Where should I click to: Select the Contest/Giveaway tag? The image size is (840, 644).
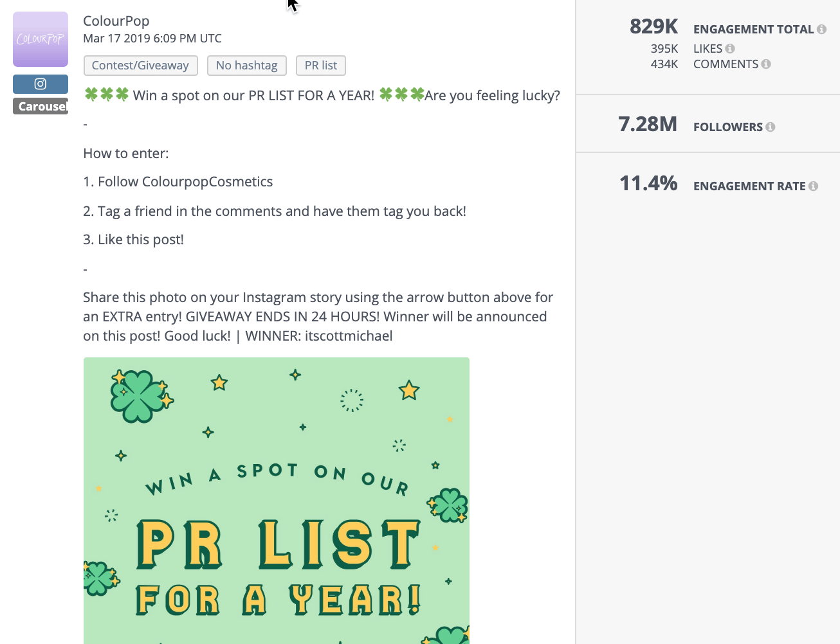[x=140, y=65]
